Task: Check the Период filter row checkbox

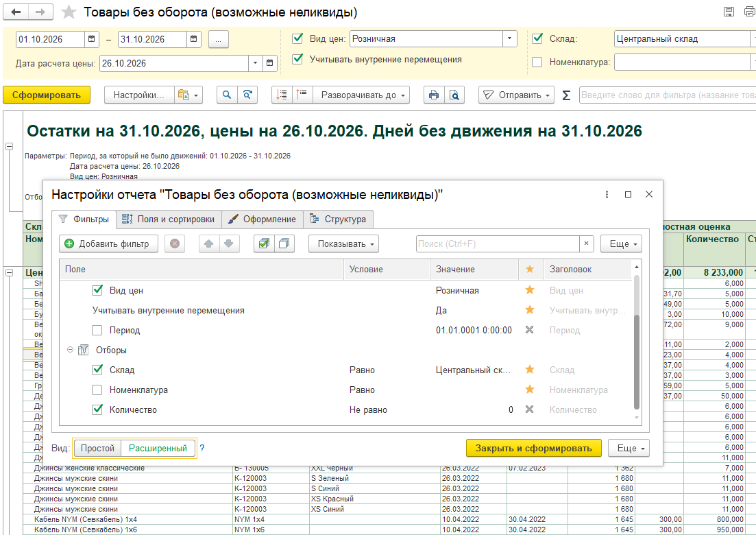Action: (97, 331)
